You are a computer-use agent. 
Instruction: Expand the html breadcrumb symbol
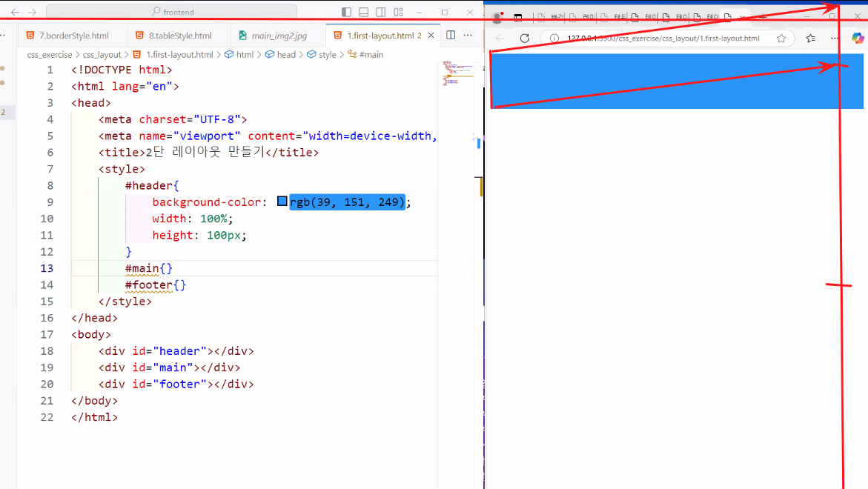239,54
